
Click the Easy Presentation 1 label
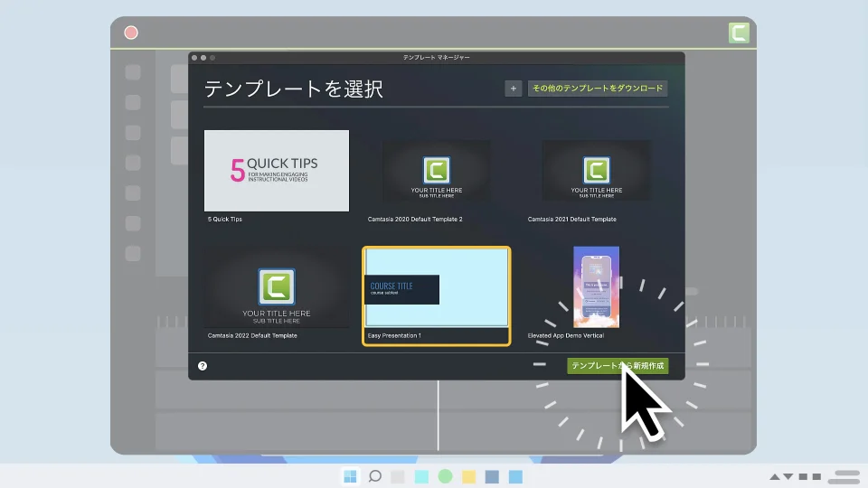pos(394,335)
